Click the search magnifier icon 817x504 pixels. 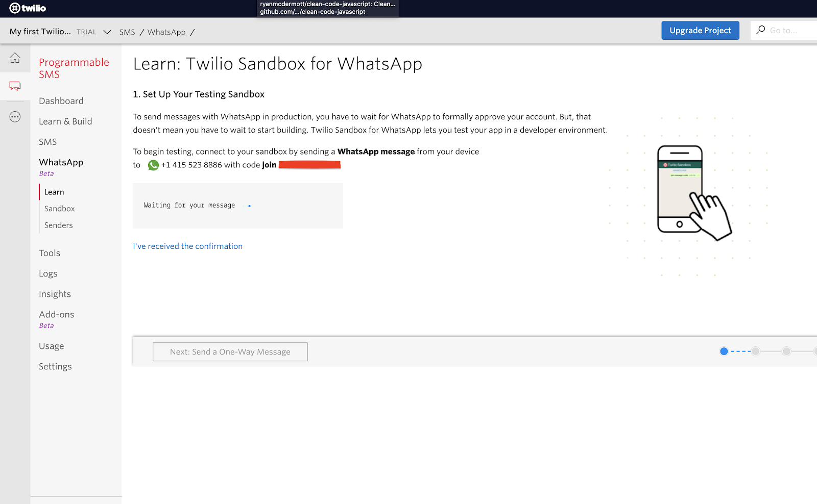pos(760,30)
